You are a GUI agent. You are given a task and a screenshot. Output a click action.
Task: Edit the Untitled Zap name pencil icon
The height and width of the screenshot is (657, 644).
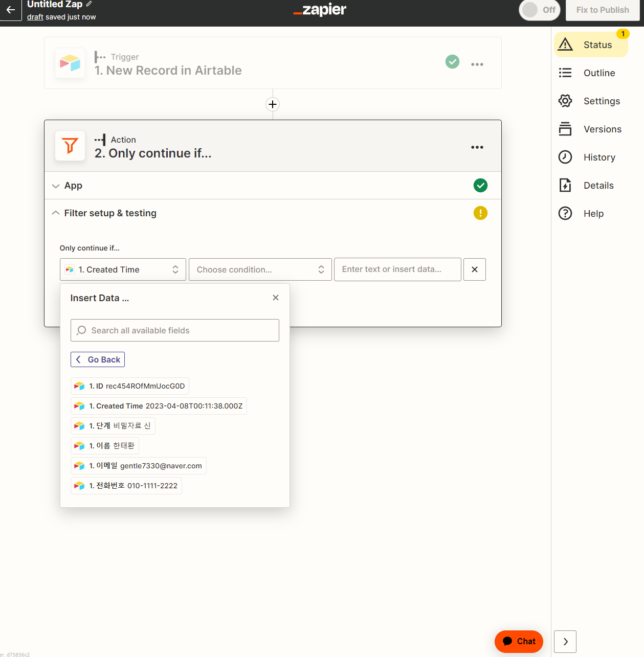point(89,4)
